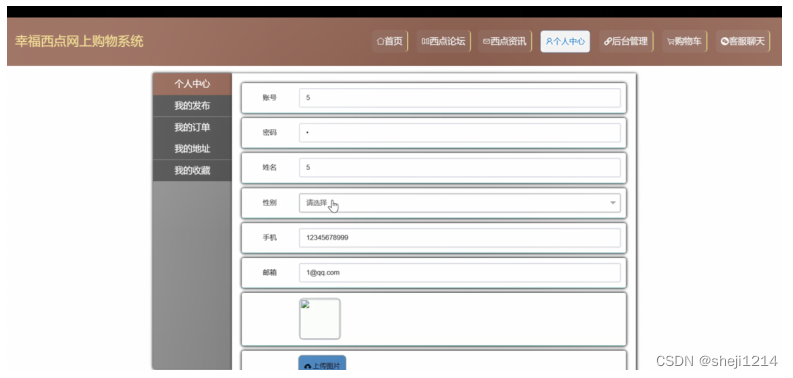
Task: Click the 密码 field label
Action: 270,133
